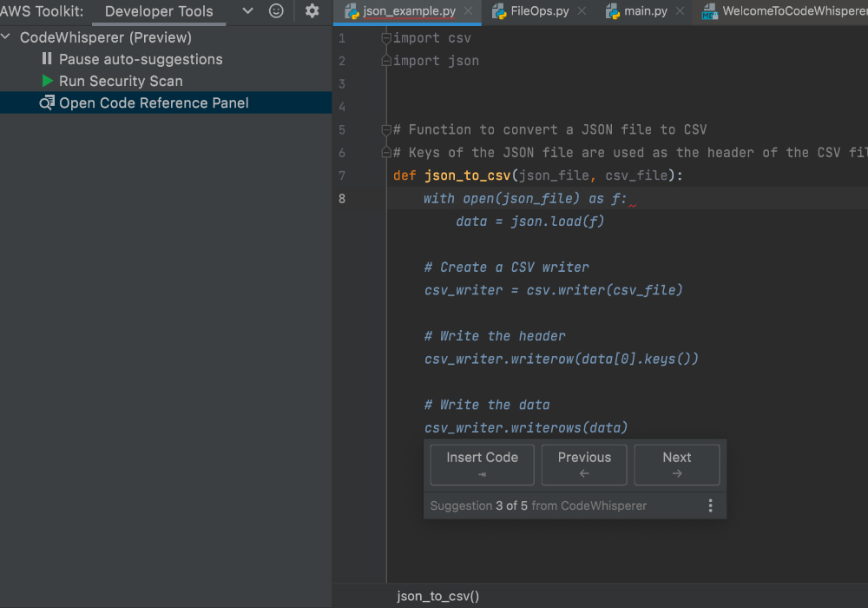Close the FileOps.py editor tab
The width and height of the screenshot is (868, 608).
pyautogui.click(x=582, y=11)
